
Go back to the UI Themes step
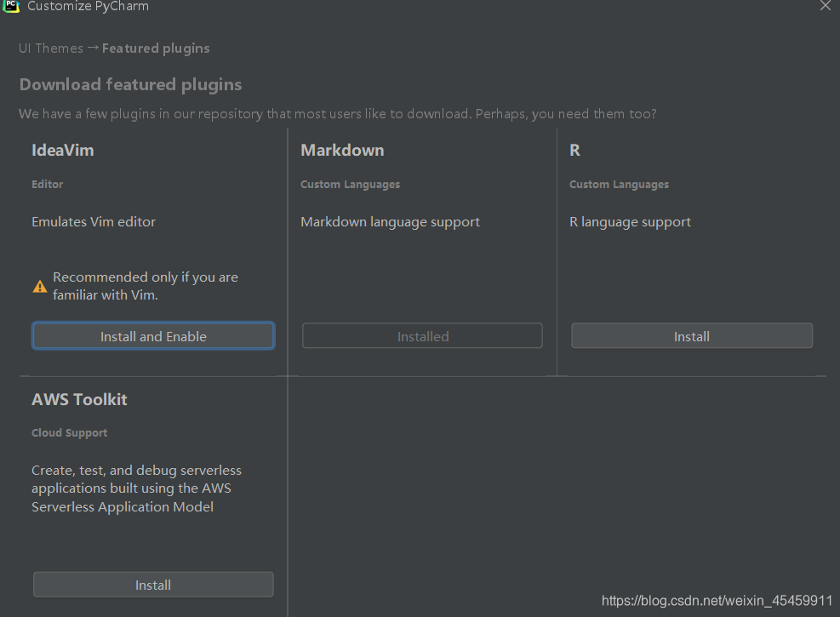(x=51, y=49)
